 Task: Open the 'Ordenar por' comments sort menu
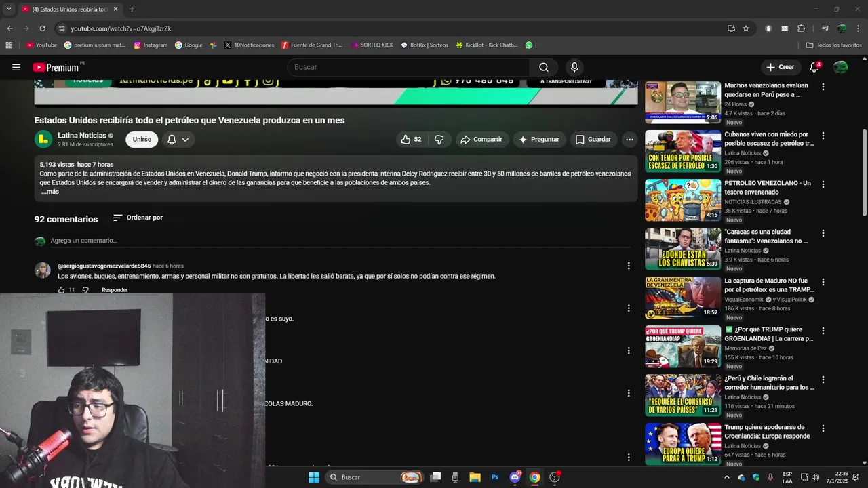tap(138, 218)
